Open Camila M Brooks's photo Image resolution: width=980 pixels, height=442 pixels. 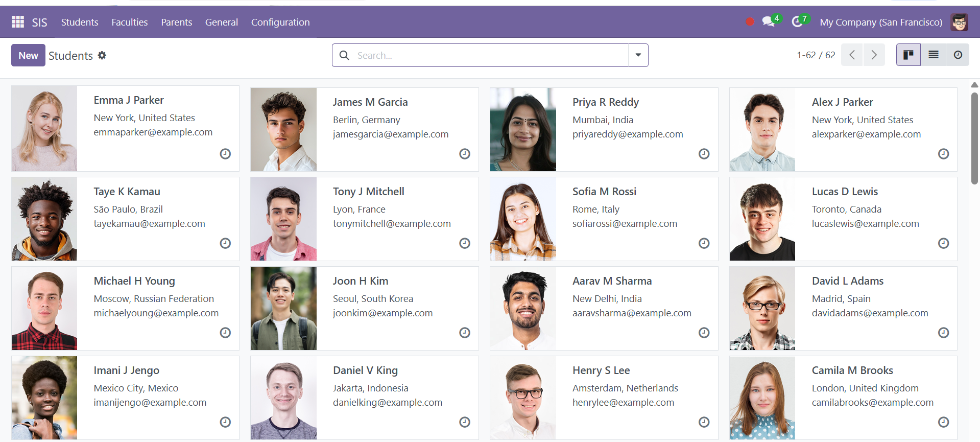[762, 398]
